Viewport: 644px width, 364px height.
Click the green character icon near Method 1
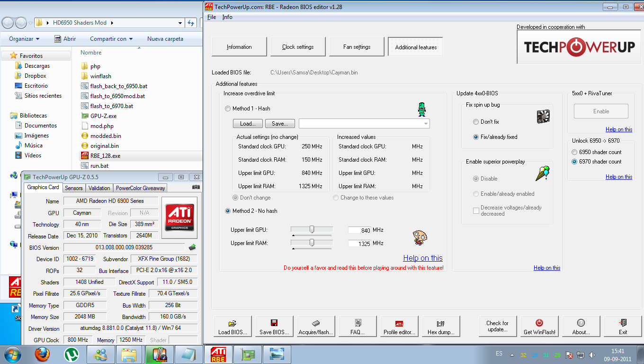[x=421, y=109]
